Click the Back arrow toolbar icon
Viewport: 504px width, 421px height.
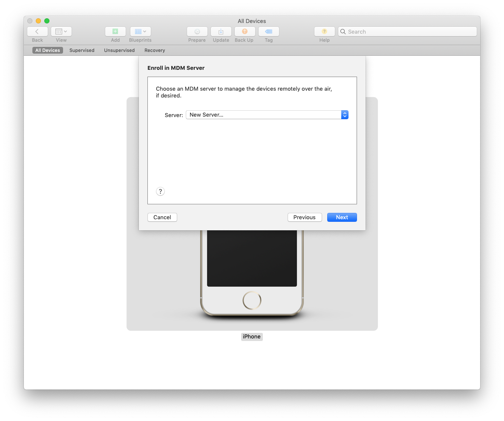tap(37, 32)
